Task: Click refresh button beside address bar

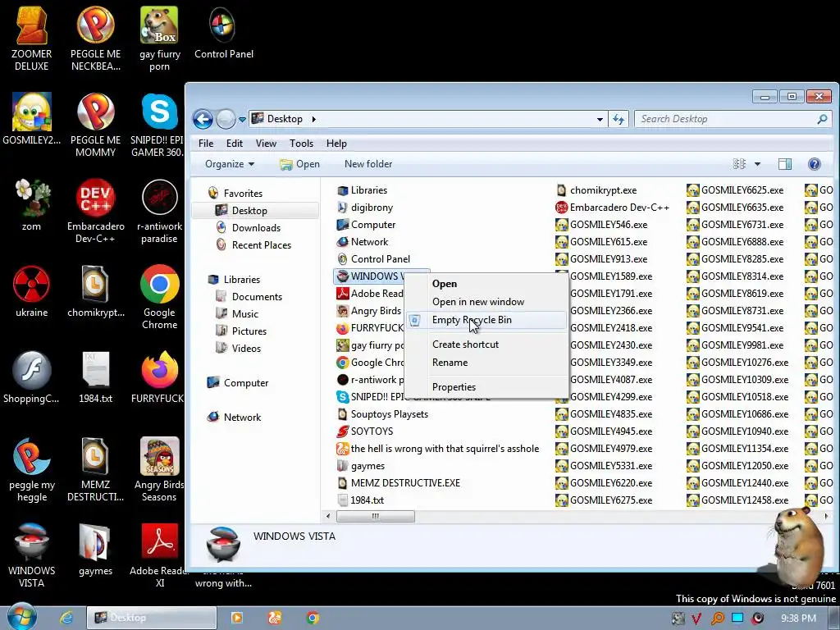Action: pyautogui.click(x=619, y=119)
